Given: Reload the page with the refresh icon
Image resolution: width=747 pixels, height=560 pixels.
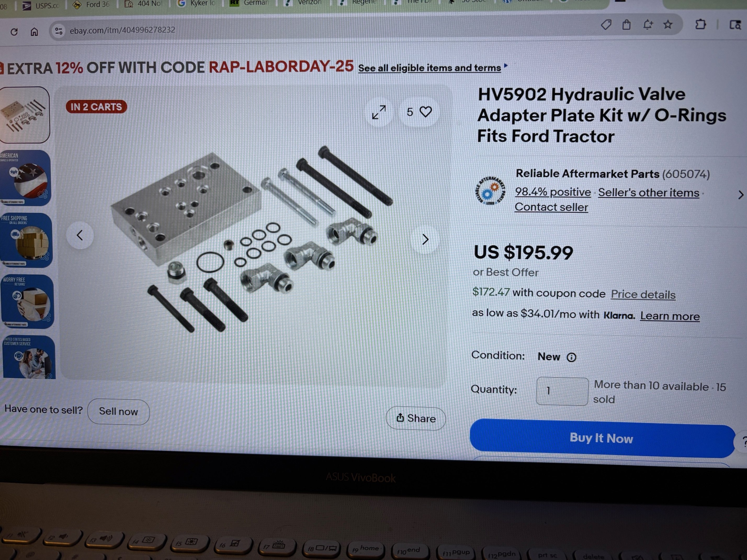Looking at the screenshot, I should click(14, 32).
